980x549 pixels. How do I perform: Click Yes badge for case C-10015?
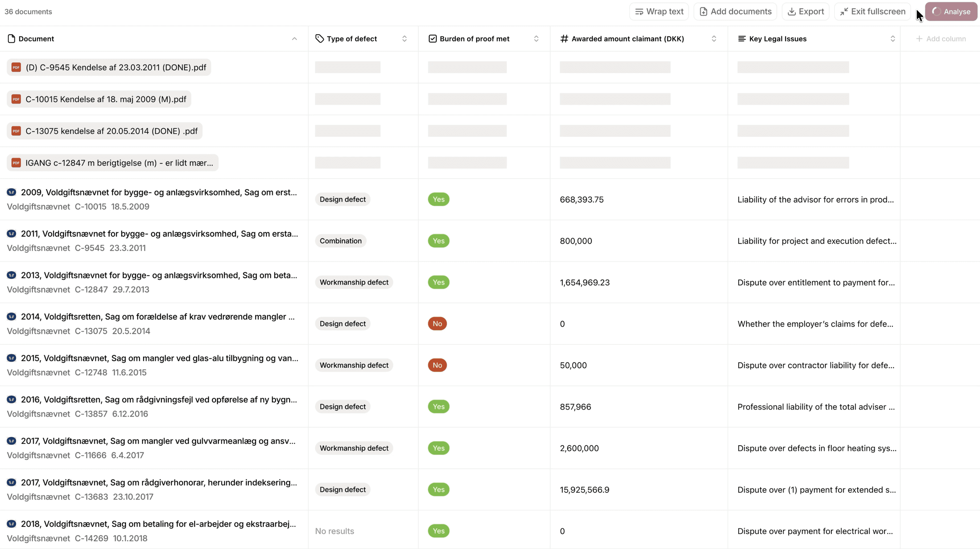(438, 200)
